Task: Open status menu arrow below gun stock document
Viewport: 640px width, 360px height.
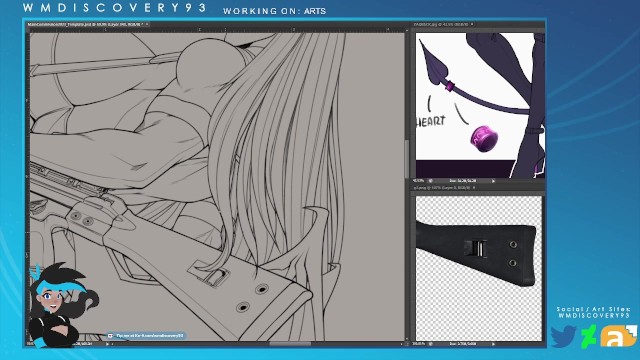Action: (493, 344)
